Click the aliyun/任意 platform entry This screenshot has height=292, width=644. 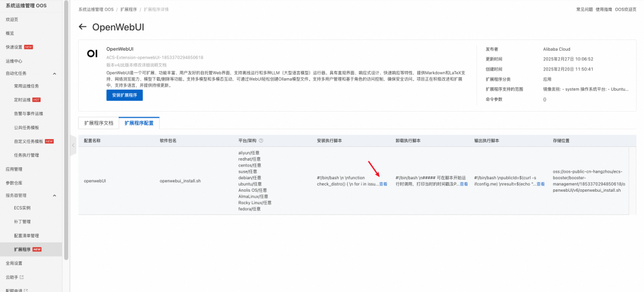[x=249, y=153]
